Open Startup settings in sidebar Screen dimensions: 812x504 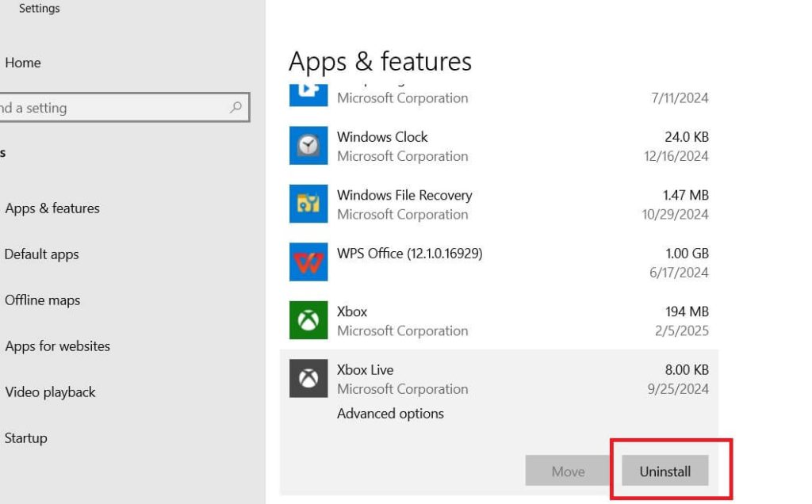pos(26,437)
